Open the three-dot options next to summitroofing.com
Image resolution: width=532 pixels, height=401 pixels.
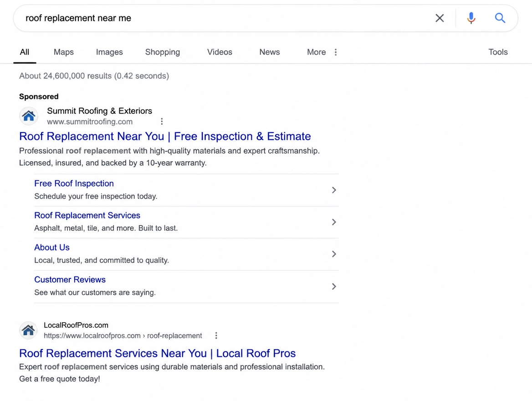pyautogui.click(x=162, y=122)
